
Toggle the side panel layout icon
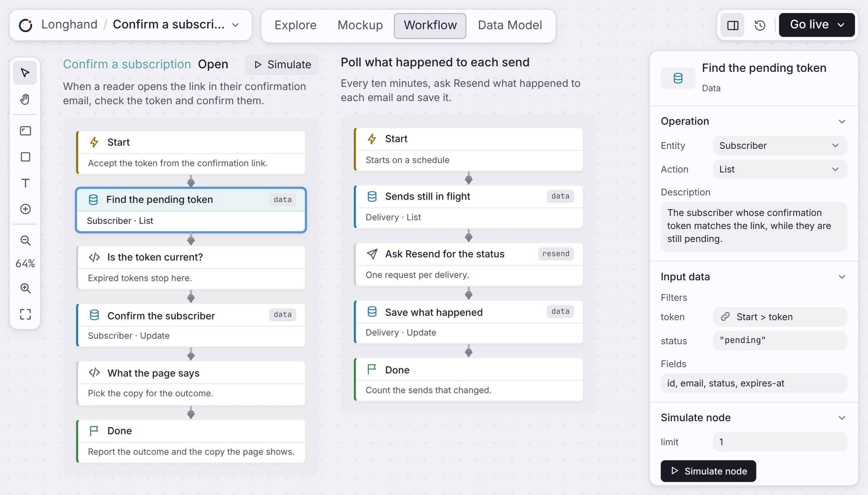(x=732, y=25)
